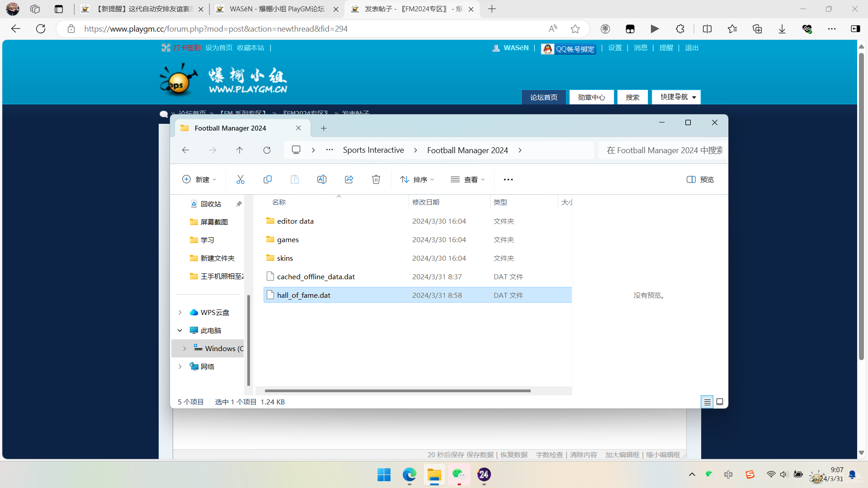868x488 pixels.
Task: Open WeChat from the taskbar
Action: (x=459, y=474)
